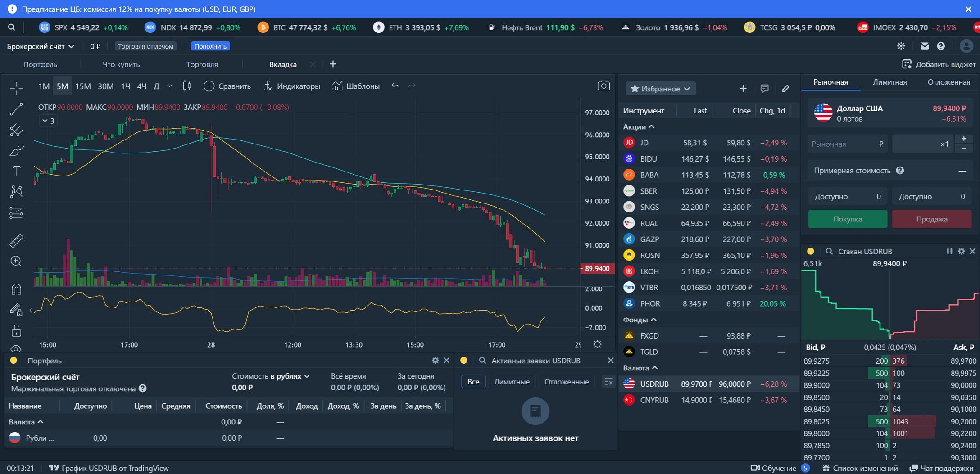Click the green Покупка button

848,219
